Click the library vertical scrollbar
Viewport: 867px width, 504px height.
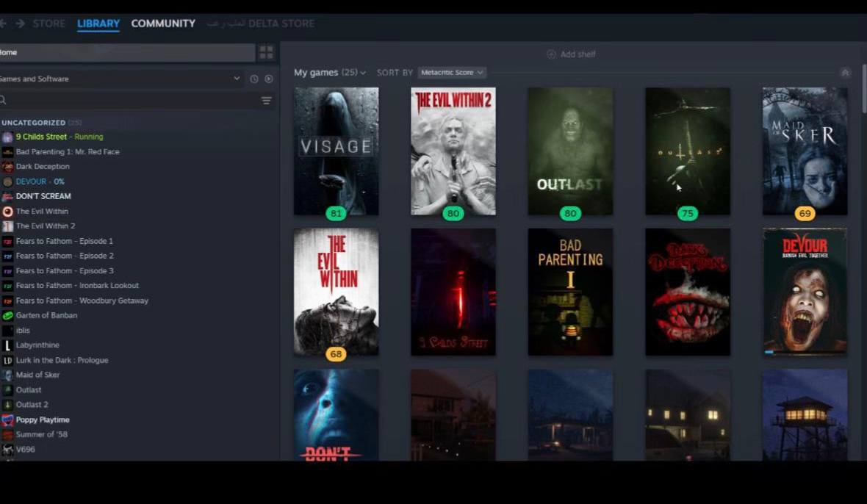863,88
